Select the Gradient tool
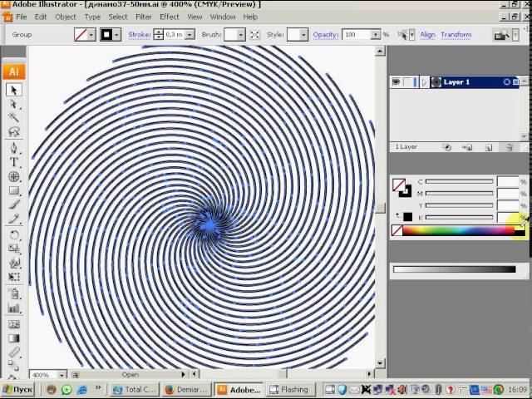This screenshot has width=532, height=399. point(13,338)
